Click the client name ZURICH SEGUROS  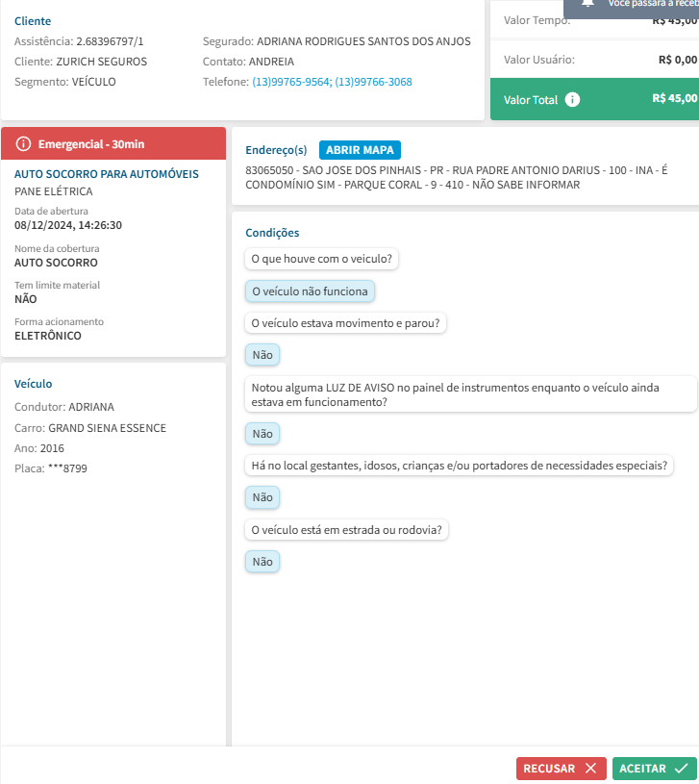(101, 62)
